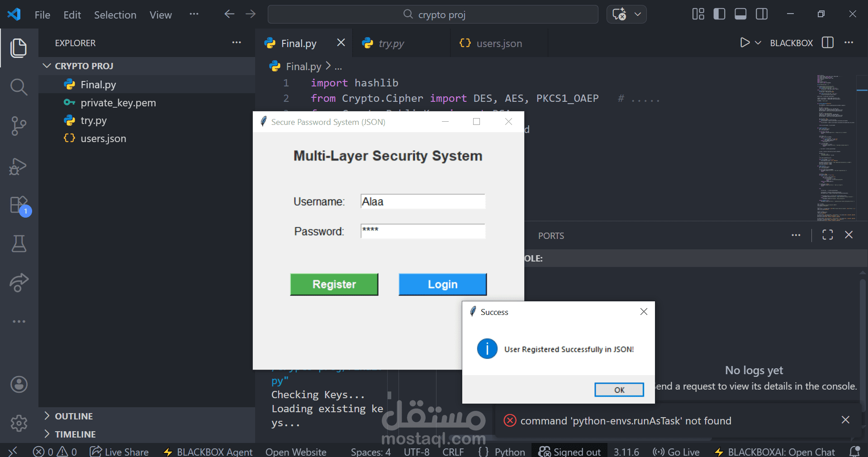Collapse the CRYPTO PROJ folder
868x457 pixels.
47,66
